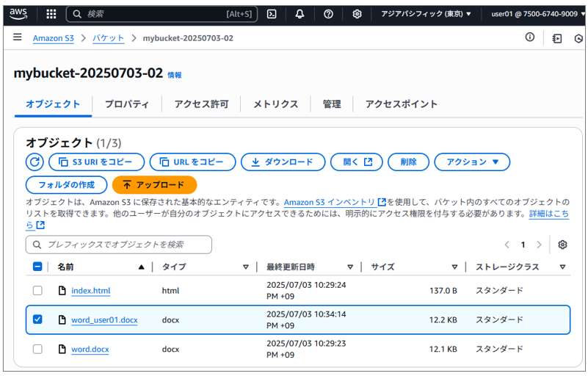Check the index.html row checkbox

pyautogui.click(x=37, y=290)
